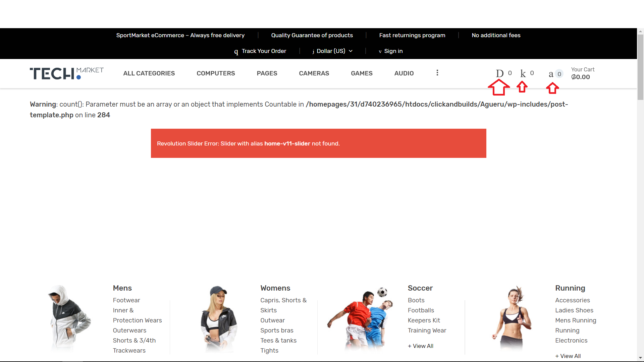Click the Training Wear link
The image size is (644, 362).
tap(427, 330)
